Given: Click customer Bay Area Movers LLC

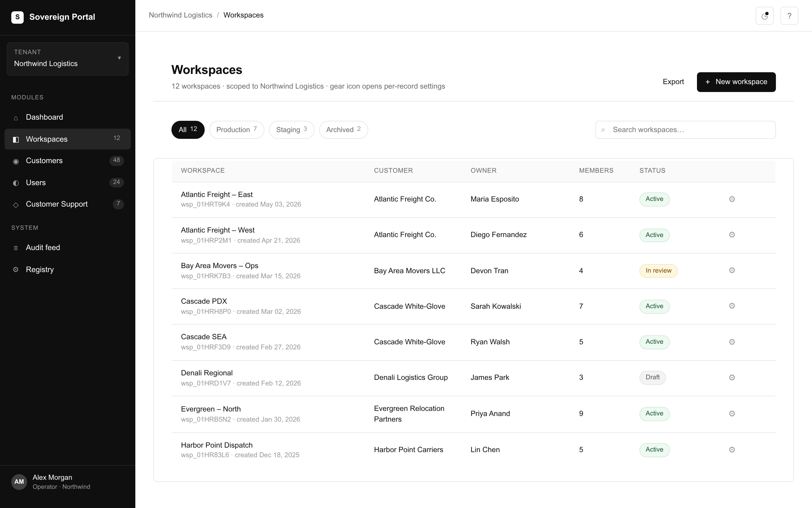Looking at the screenshot, I should (409, 271).
